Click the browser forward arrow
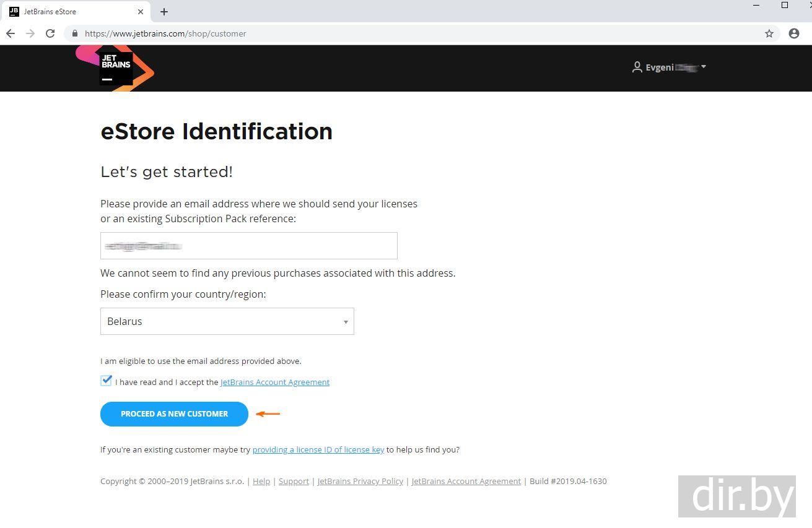 (x=30, y=33)
